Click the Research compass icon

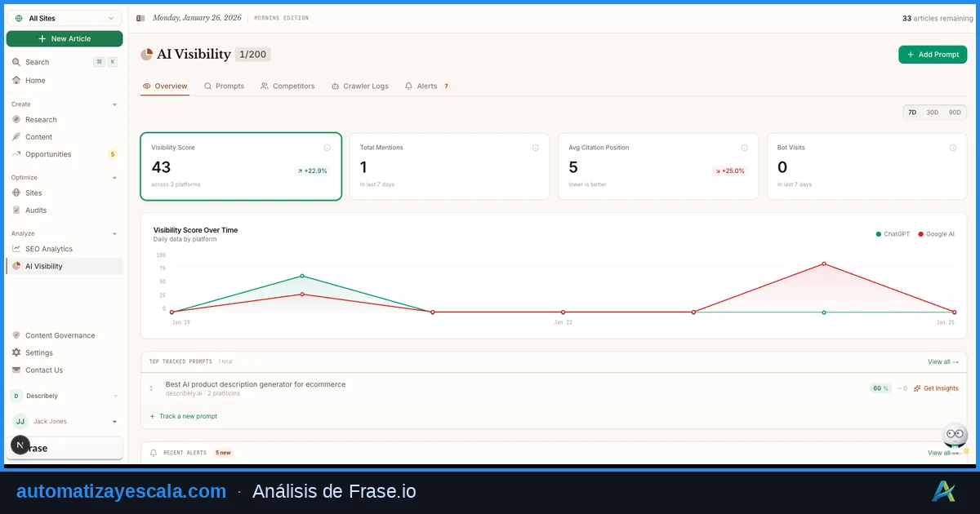(16, 119)
